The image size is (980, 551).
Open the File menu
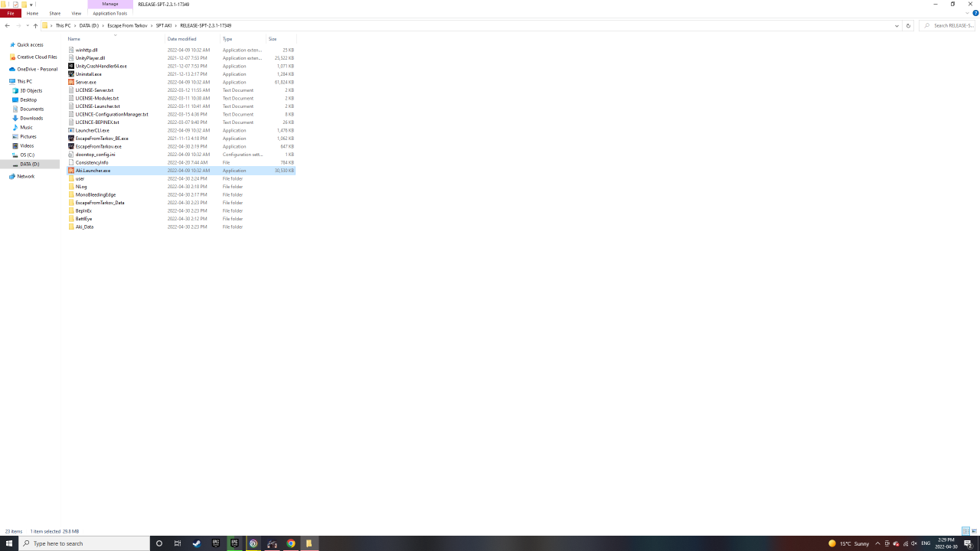coord(11,13)
